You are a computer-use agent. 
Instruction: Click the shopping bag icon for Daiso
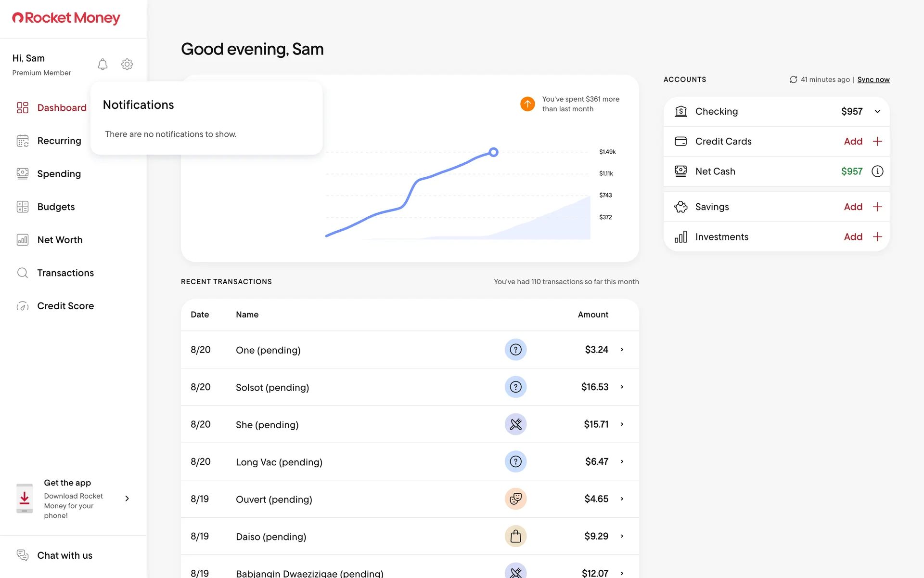point(515,536)
